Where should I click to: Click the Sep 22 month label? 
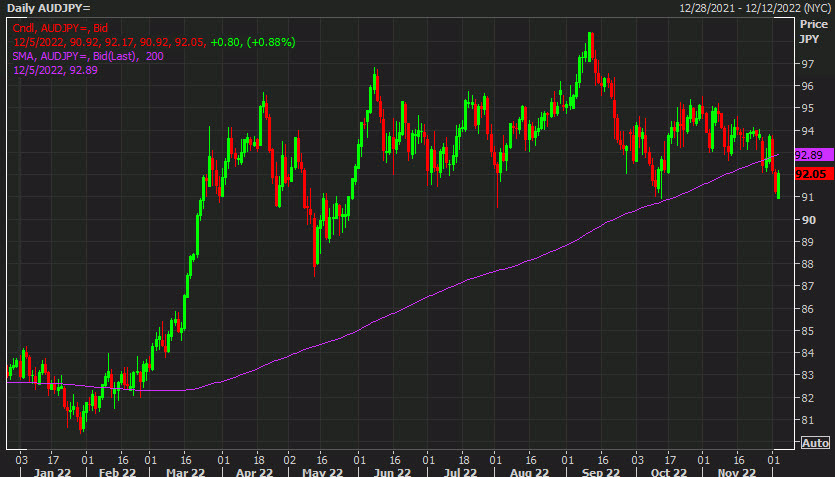click(x=601, y=472)
